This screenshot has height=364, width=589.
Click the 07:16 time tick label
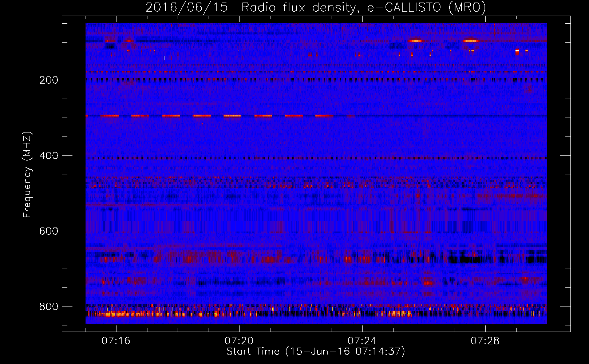[116, 341]
